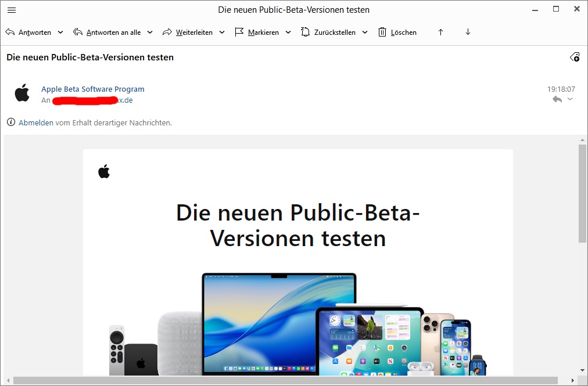Click the received time 19:18:07
Image resolution: width=588 pixels, height=386 pixels.
pos(561,89)
